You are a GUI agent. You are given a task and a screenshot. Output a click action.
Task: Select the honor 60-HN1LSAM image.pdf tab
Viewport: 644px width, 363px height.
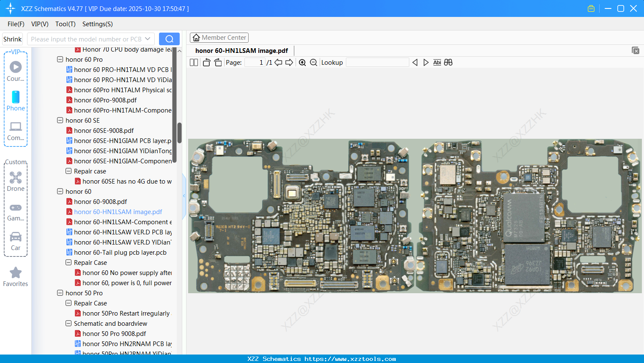[x=241, y=51]
